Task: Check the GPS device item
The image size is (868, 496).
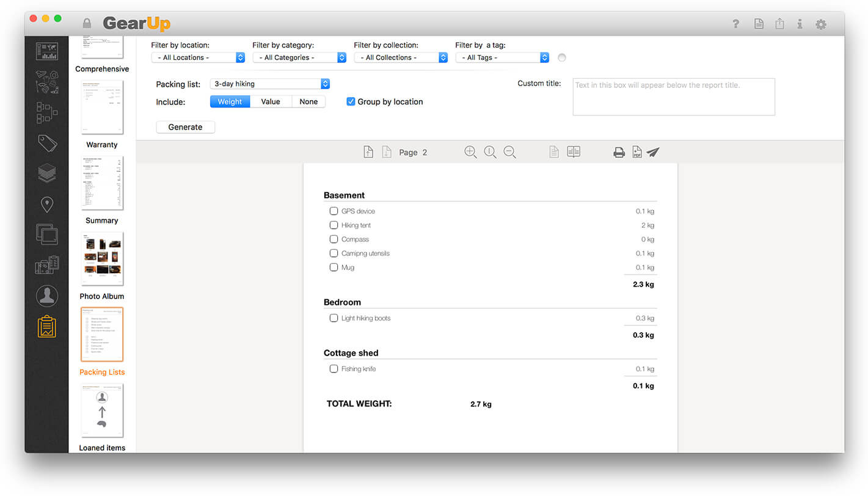Action: [334, 211]
